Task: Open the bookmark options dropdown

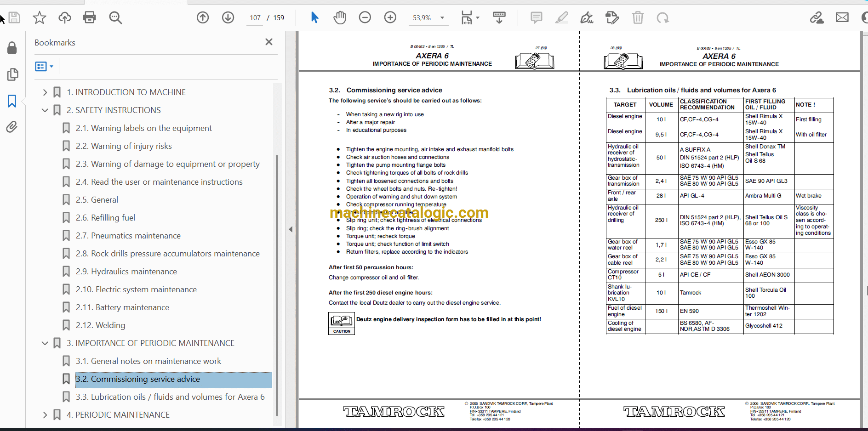Action: 44,67
